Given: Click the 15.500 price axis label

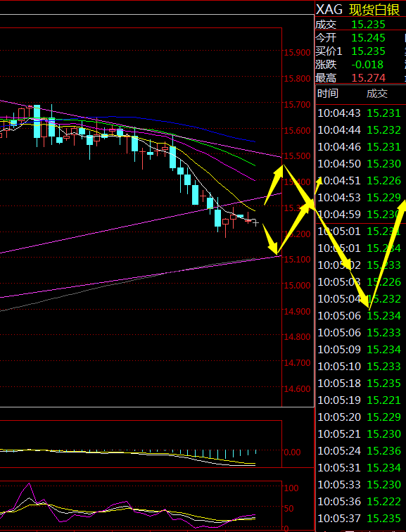Looking at the screenshot, I should 297,156.
